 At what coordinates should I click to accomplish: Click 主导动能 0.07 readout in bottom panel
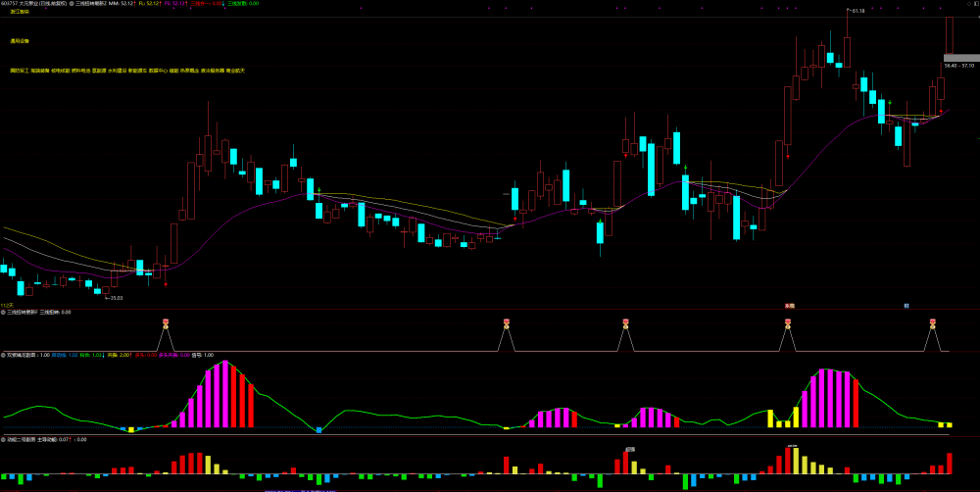coord(54,439)
